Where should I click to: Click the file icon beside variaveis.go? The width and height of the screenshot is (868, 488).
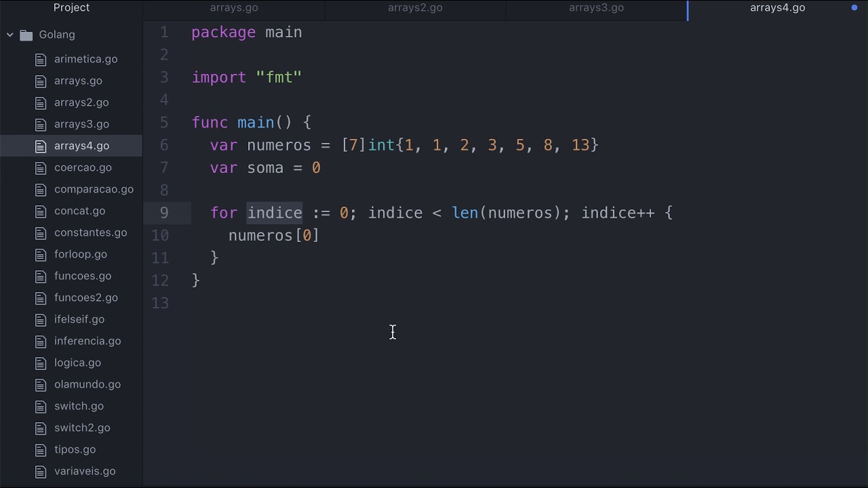[41, 471]
